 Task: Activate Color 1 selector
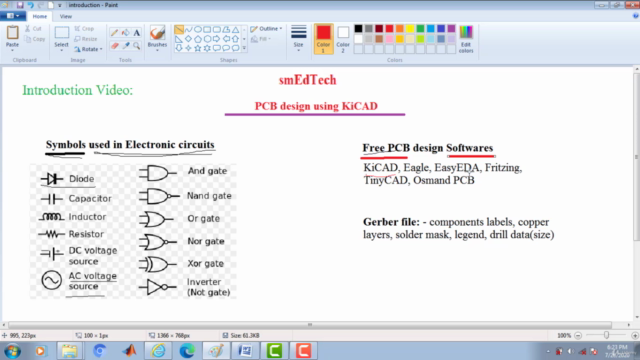tap(323, 39)
